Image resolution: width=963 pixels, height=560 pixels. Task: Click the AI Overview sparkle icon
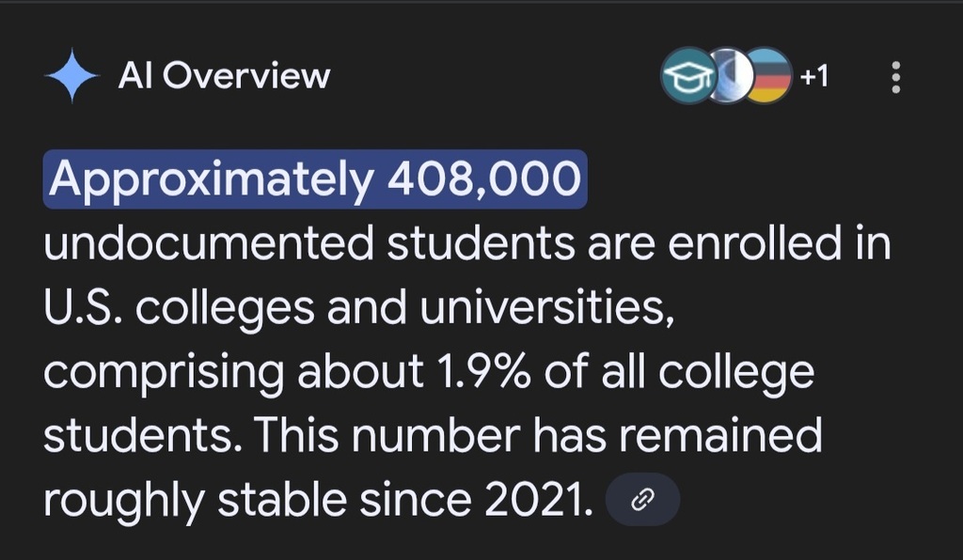pyautogui.click(x=71, y=77)
